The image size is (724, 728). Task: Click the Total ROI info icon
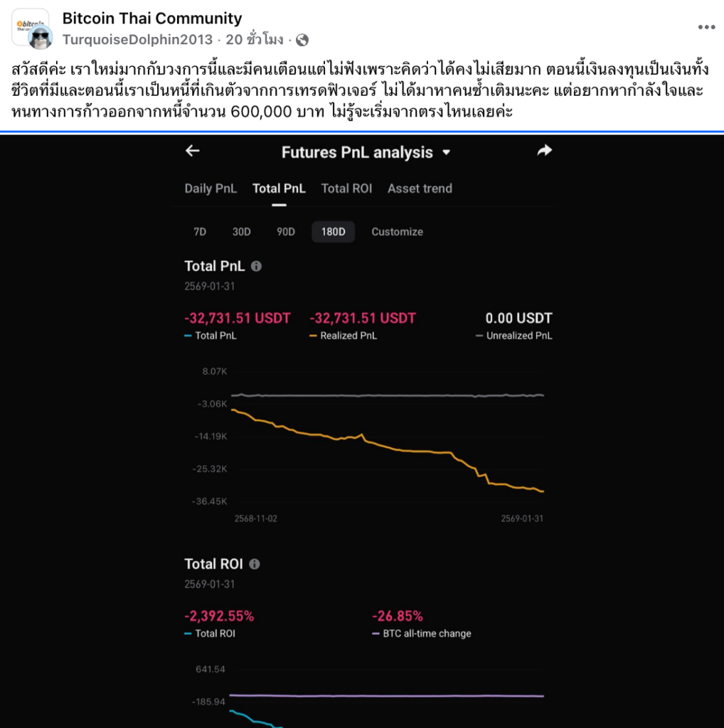(255, 564)
